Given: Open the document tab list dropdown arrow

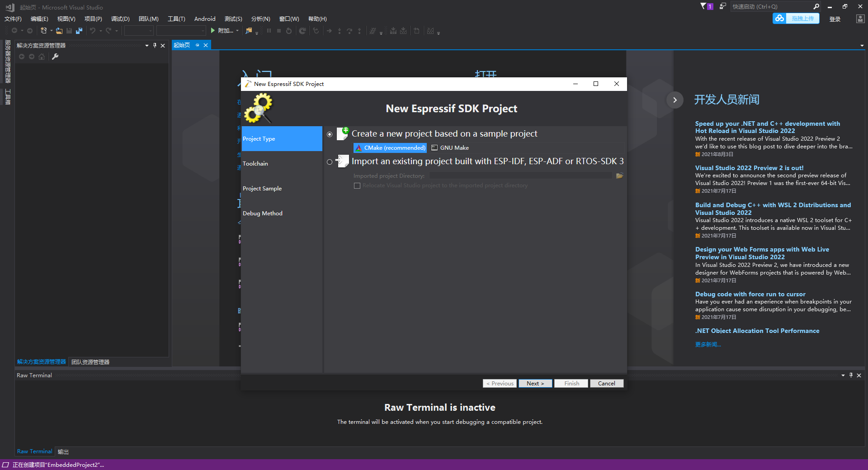Looking at the screenshot, I should [x=862, y=45].
